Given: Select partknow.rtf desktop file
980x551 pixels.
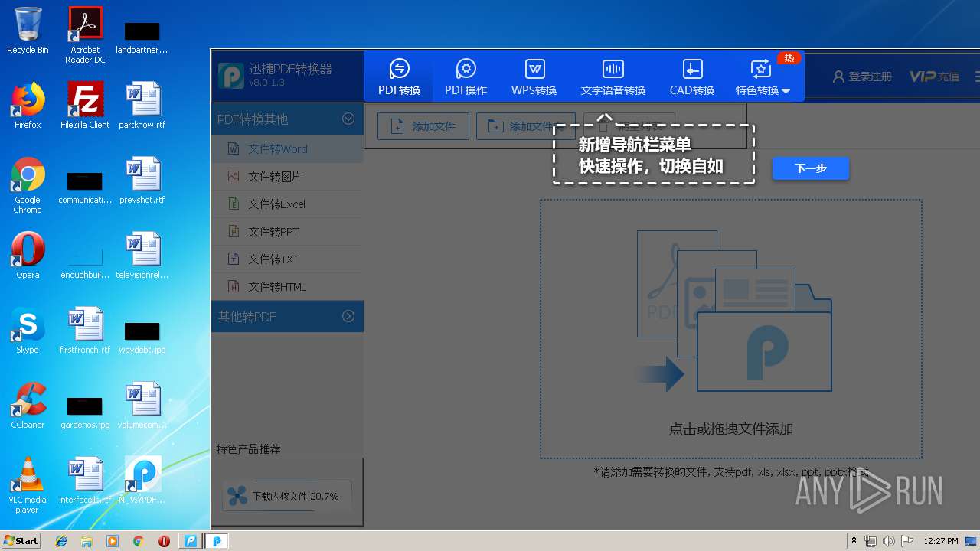Looking at the screenshot, I should 142,106.
